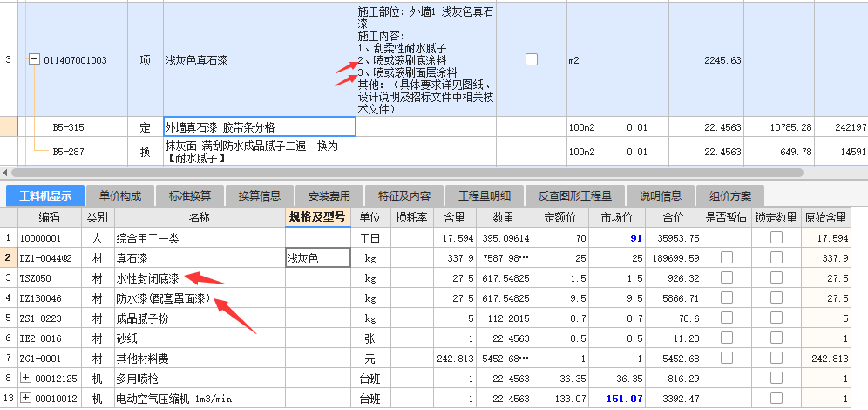Open the 特征及内容 tab
868x410 pixels.
point(404,195)
